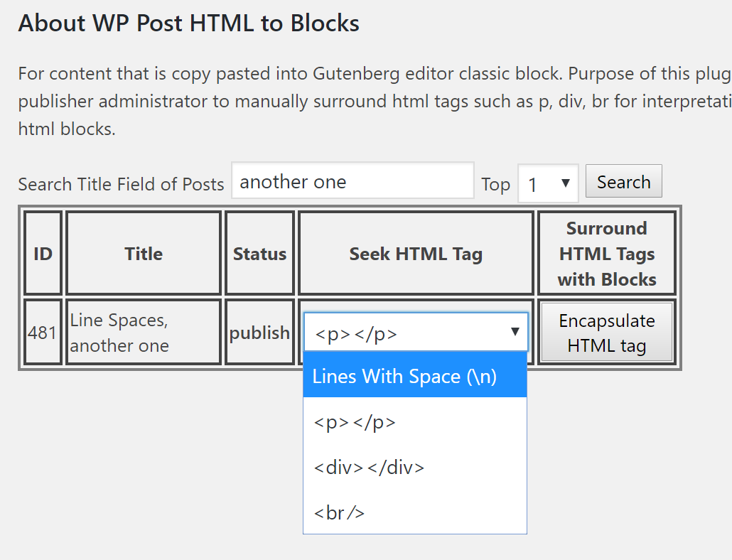
Task: Pick the <br/> option
Action: coord(415,512)
